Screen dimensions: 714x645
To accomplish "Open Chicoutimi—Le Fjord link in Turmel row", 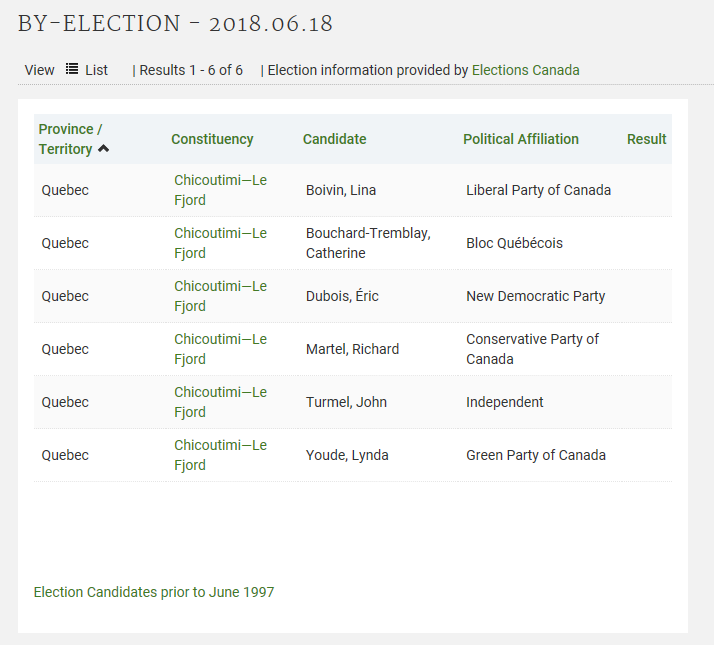I will (x=220, y=402).
